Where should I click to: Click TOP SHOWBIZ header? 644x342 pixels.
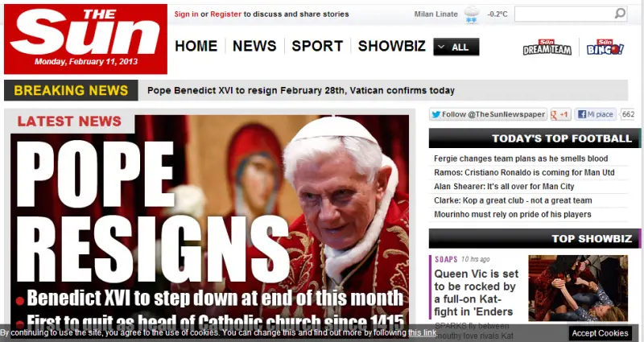click(535, 238)
